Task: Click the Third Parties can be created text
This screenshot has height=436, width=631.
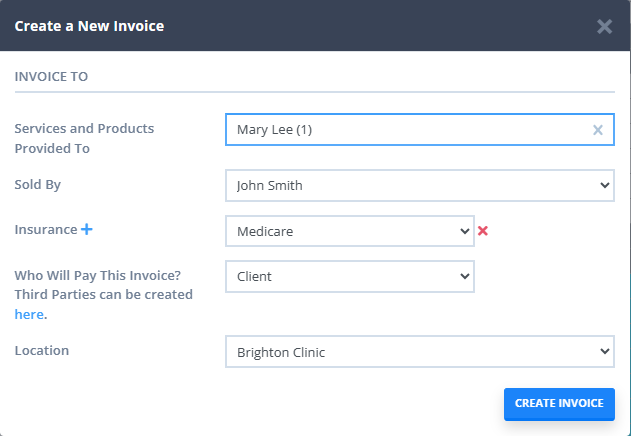Action: click(x=103, y=294)
